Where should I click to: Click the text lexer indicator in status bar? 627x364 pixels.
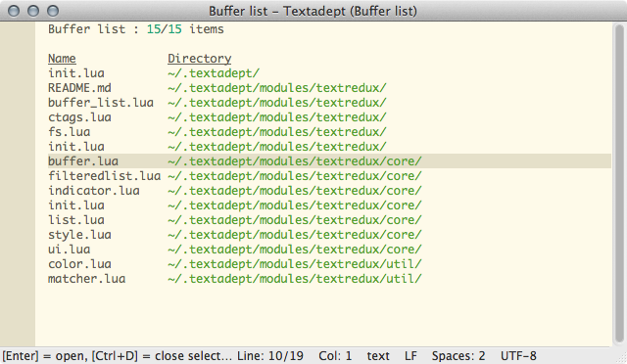point(378,356)
